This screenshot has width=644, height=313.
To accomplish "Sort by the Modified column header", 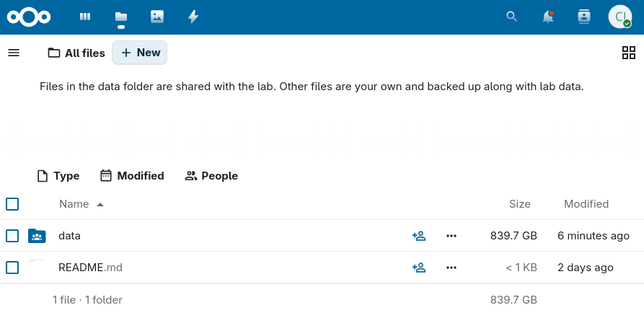I will tap(586, 204).
